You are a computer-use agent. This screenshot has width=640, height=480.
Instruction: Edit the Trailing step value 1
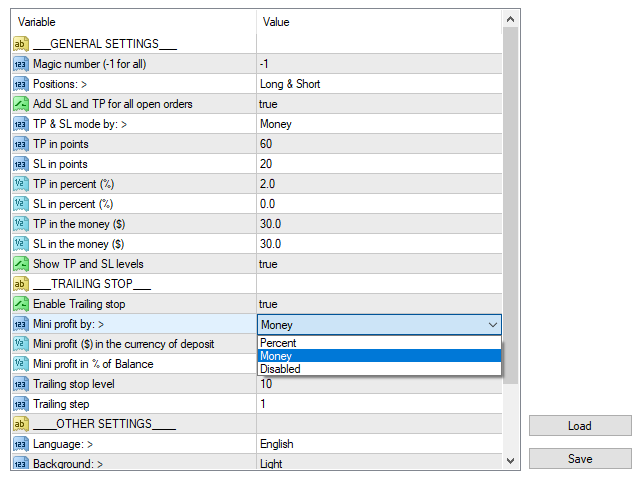379,404
